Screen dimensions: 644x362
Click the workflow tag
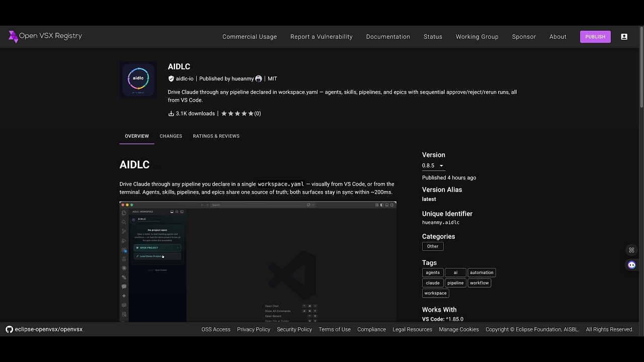click(479, 283)
